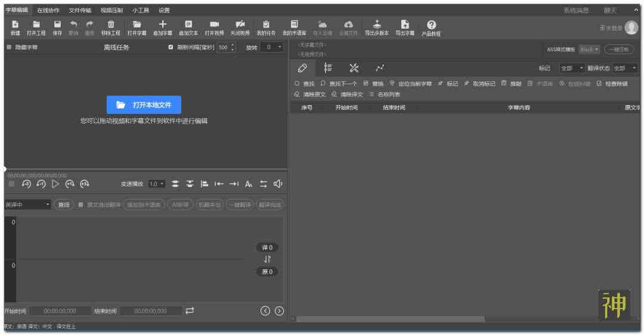Stop playback with the square button
This screenshot has width=644, height=335.
[x=11, y=184]
